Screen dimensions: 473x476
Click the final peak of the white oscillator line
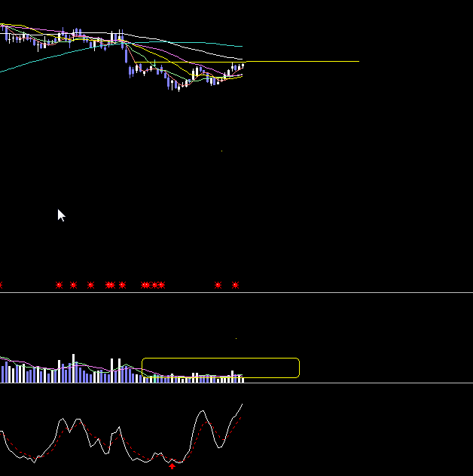(242, 404)
